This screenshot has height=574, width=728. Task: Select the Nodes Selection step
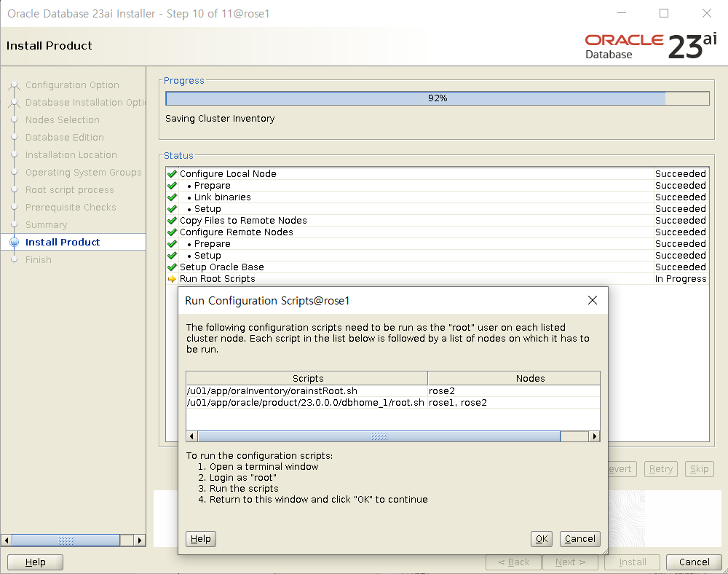62,119
